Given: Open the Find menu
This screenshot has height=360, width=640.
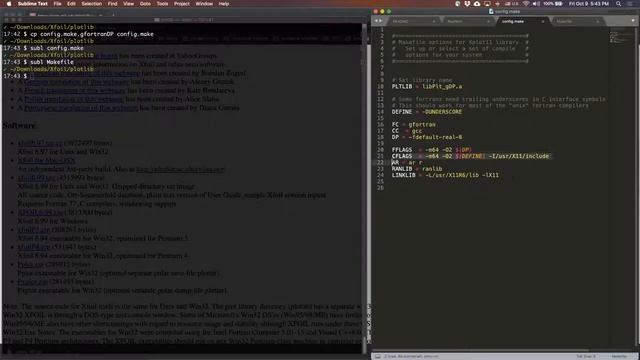Looking at the screenshot, I should pos(113,4).
